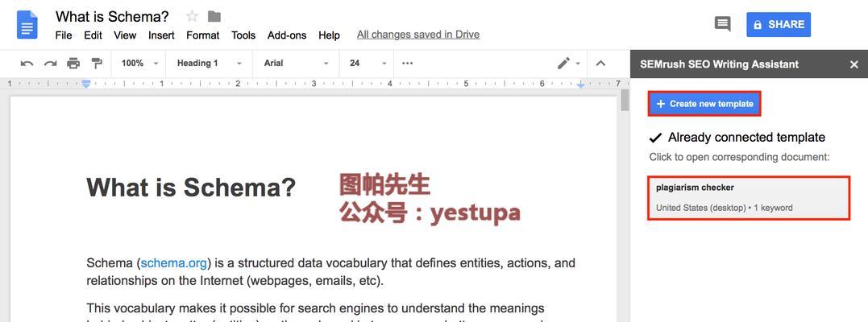The height and width of the screenshot is (322, 868).
Task: Open the zoom 100% dropdown
Action: [x=139, y=63]
